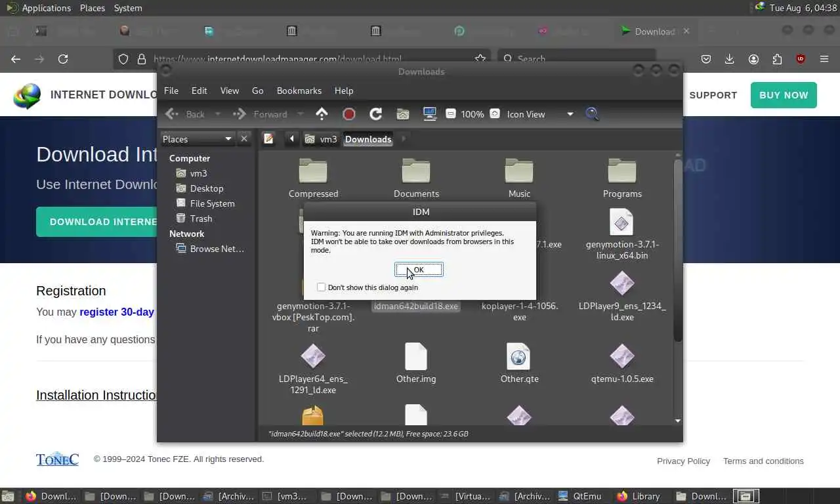The height and width of the screenshot is (504, 840).
Task: Click Downloads in the path bar
Action: pyautogui.click(x=368, y=138)
